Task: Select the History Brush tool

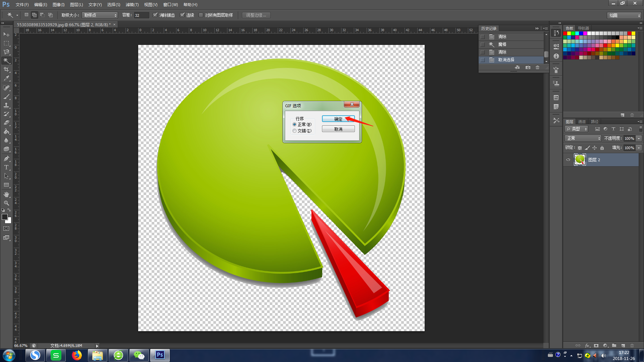Action: click(x=6, y=114)
